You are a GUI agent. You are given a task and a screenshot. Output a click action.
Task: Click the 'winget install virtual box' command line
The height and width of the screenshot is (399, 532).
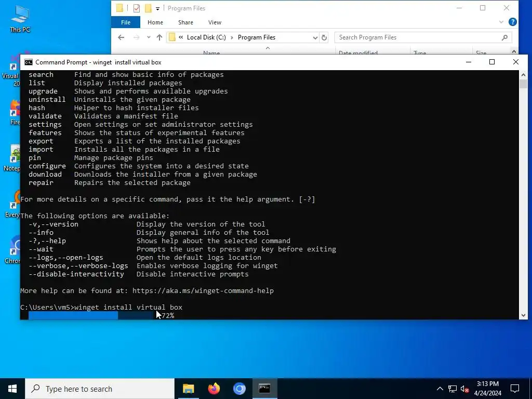tap(128, 308)
